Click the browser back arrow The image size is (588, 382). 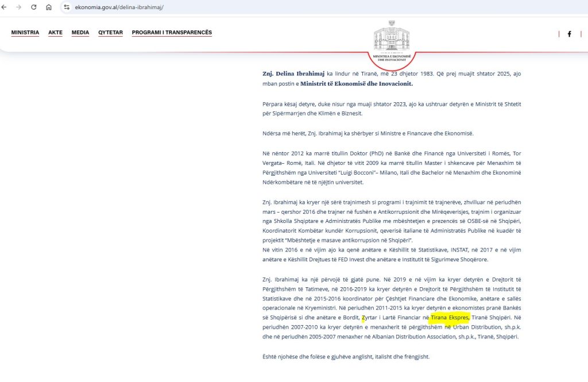pos(5,7)
